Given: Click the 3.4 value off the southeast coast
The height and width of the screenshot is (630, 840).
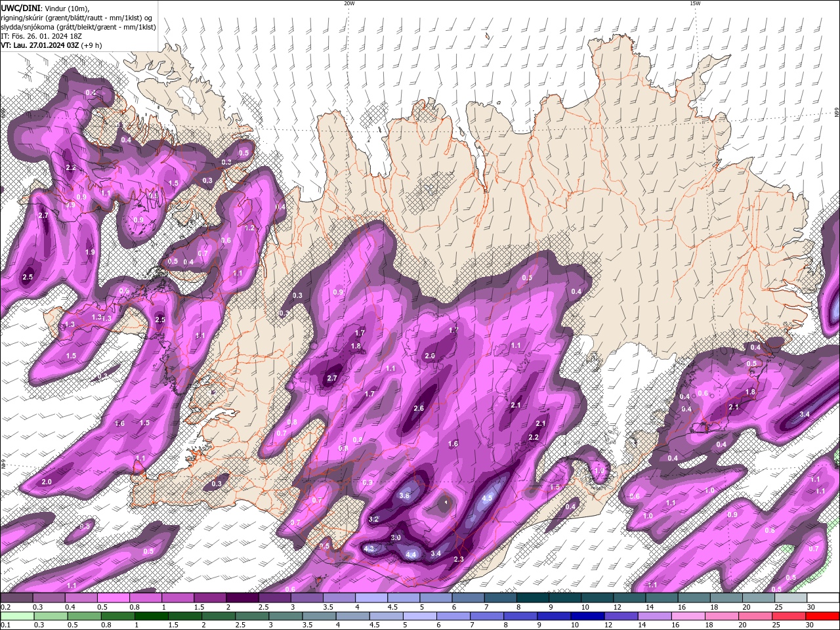Looking at the screenshot, I should coord(805,414).
